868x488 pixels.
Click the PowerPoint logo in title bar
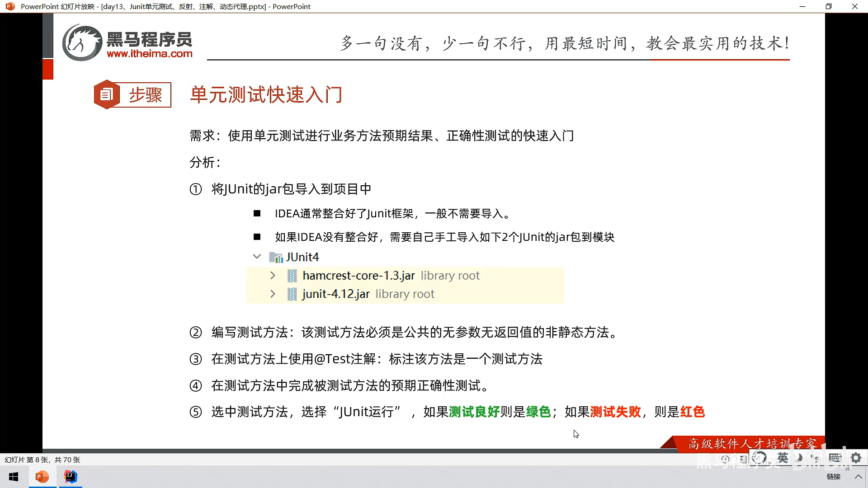tap(10, 6)
